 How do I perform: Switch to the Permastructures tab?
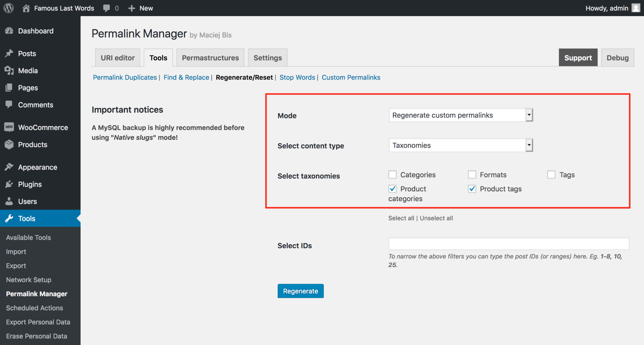pyautogui.click(x=210, y=57)
